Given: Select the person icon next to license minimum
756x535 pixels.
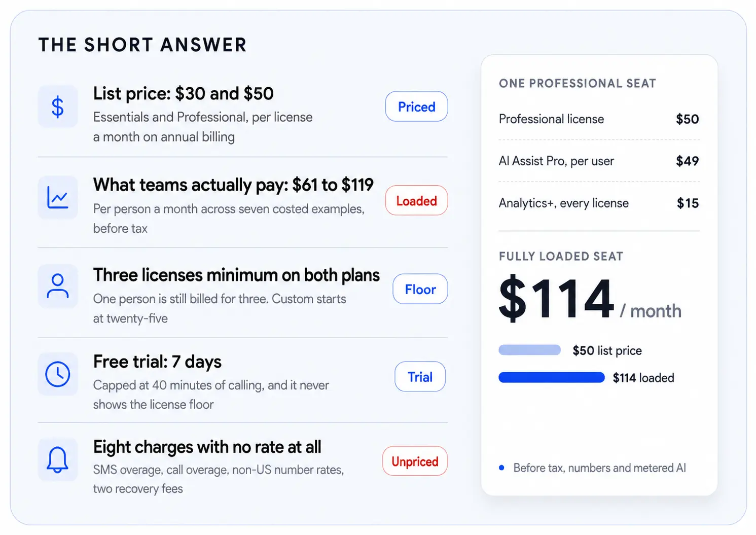Looking at the screenshot, I should pyautogui.click(x=58, y=286).
